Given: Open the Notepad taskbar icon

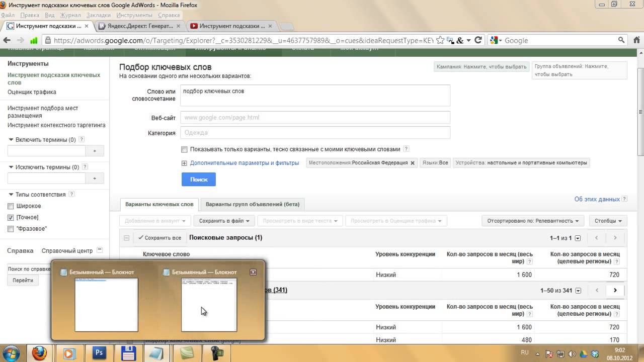Looking at the screenshot, I should [x=157, y=353].
